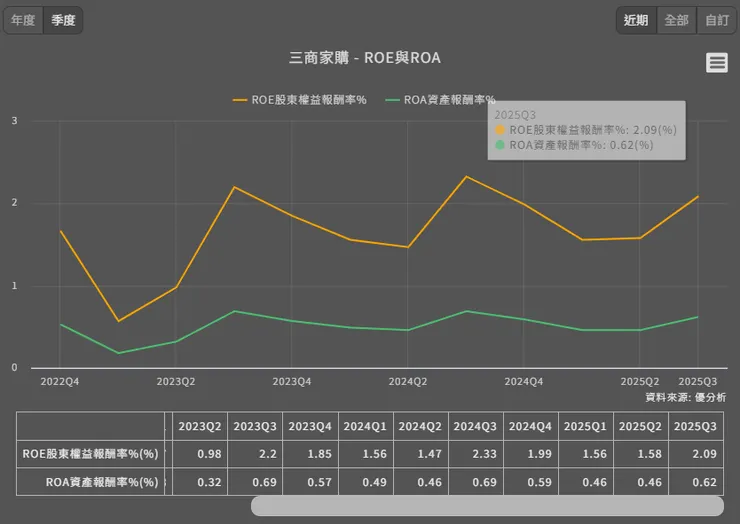Click the 資料來源: 優分析 source credit
This screenshot has height=524, width=740.
[686, 397]
